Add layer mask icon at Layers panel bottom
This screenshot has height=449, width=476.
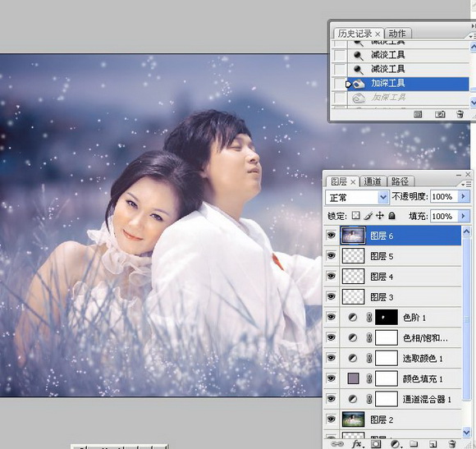(376, 444)
